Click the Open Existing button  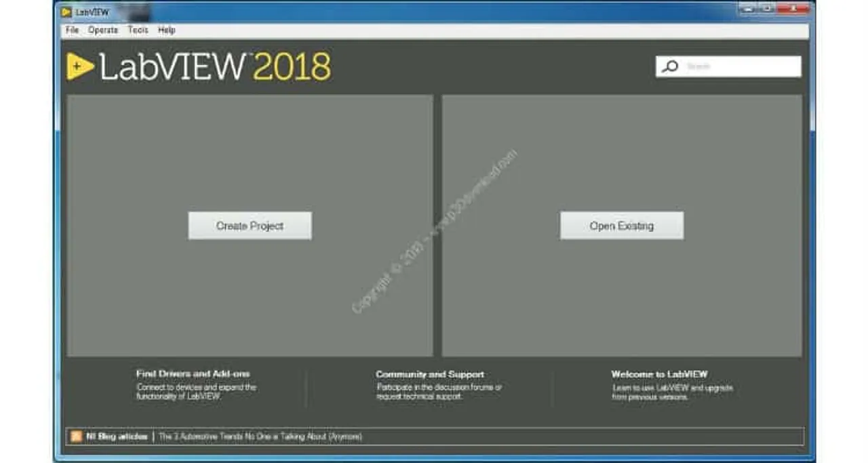coord(622,226)
